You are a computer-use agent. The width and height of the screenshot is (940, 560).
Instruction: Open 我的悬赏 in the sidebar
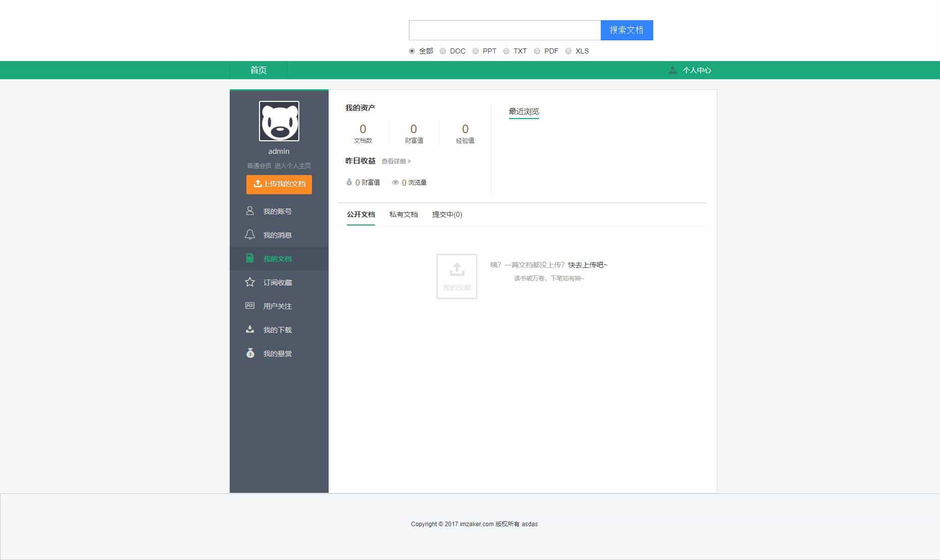click(279, 353)
